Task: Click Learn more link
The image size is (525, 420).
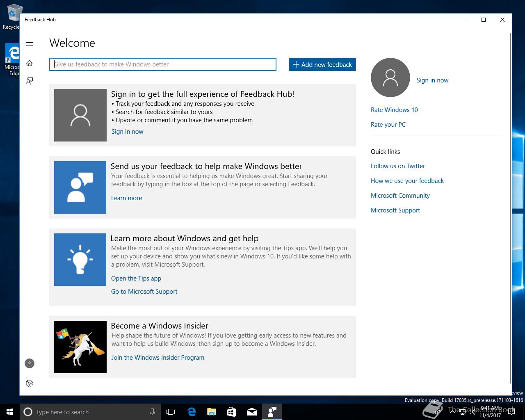Action: click(126, 198)
